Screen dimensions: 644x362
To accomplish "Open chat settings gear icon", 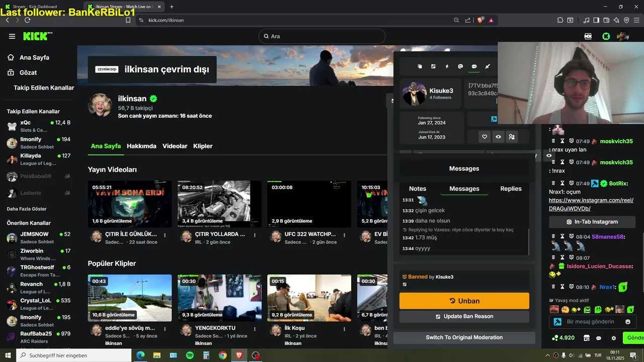I will [x=613, y=338].
